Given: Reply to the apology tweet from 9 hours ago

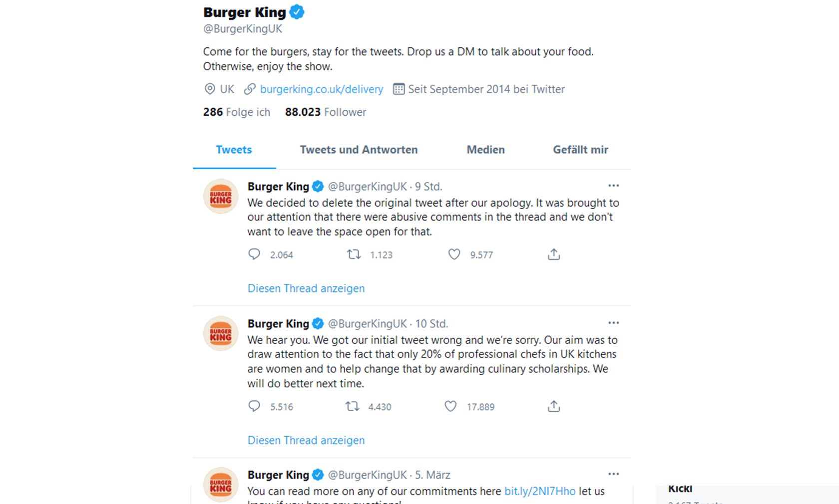Looking at the screenshot, I should click(x=254, y=254).
